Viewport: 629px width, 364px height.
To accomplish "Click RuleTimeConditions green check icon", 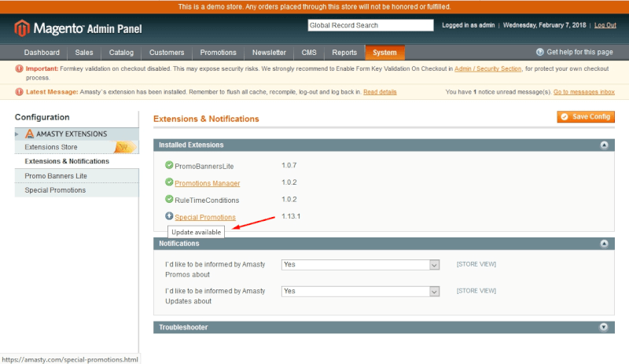I will 169,199.
